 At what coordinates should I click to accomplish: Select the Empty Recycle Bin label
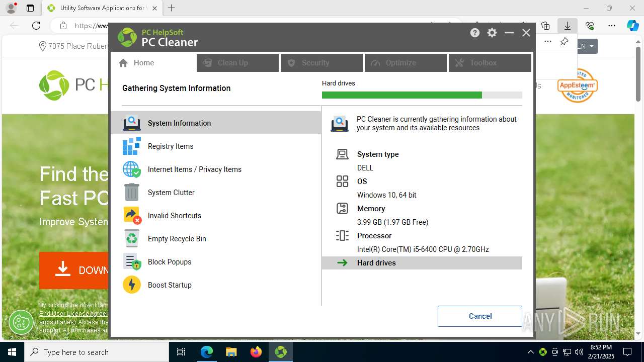177,239
